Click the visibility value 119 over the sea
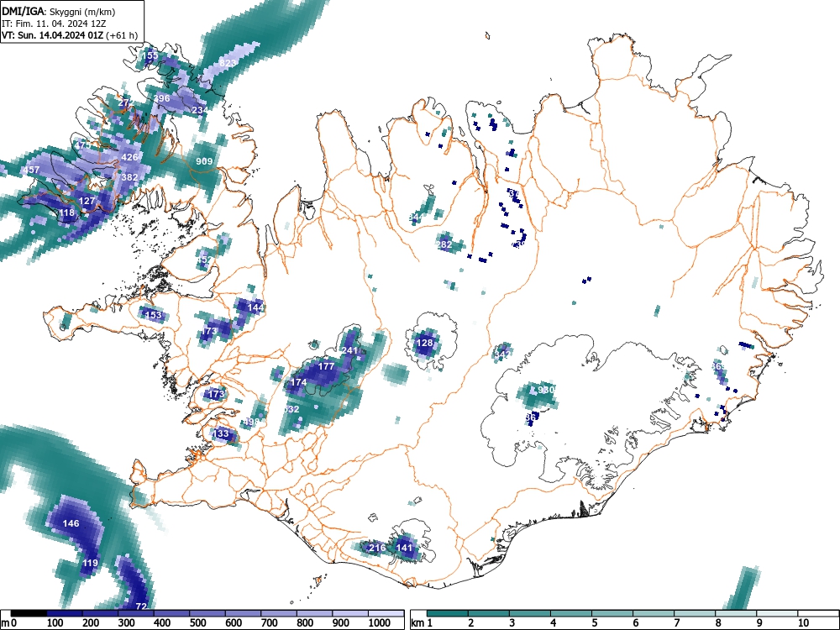Image resolution: width=840 pixels, height=630 pixels. [90, 563]
